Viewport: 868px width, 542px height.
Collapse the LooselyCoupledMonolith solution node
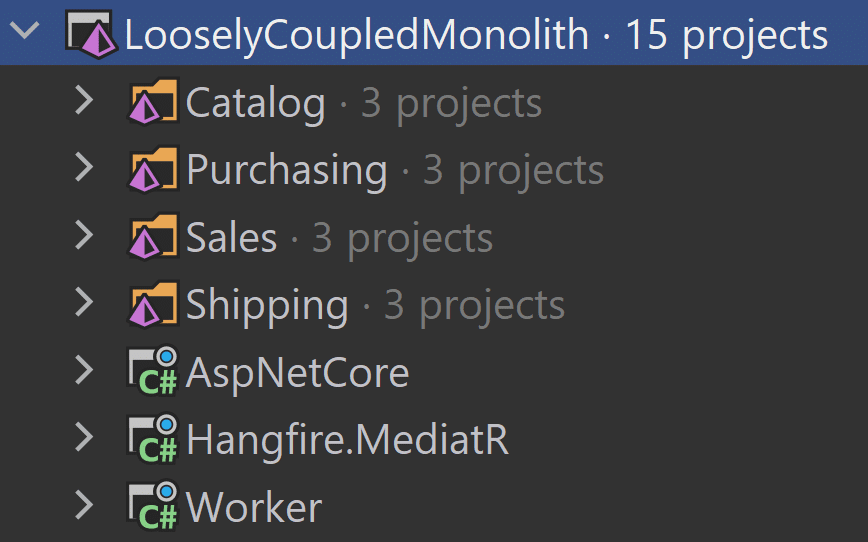tap(25, 30)
